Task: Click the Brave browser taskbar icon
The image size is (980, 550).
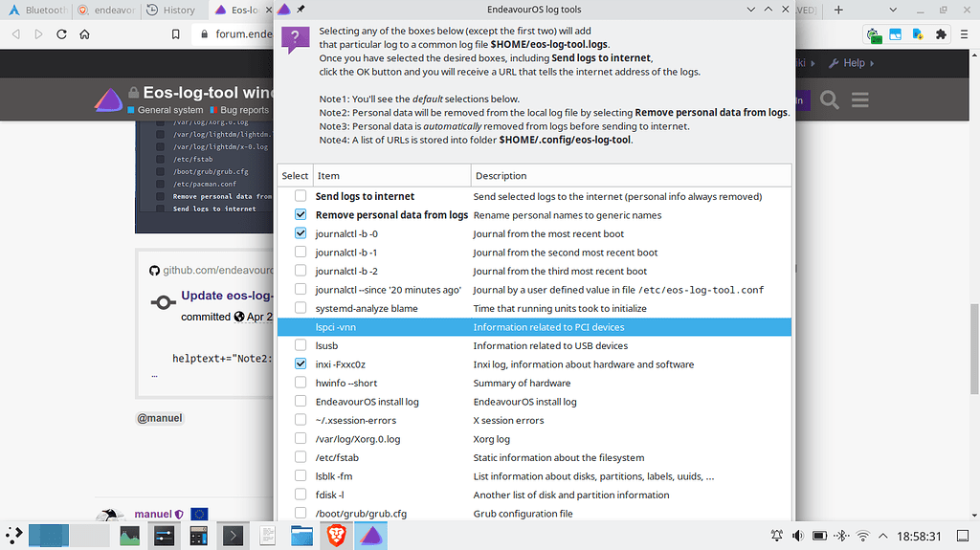Action: [x=336, y=536]
